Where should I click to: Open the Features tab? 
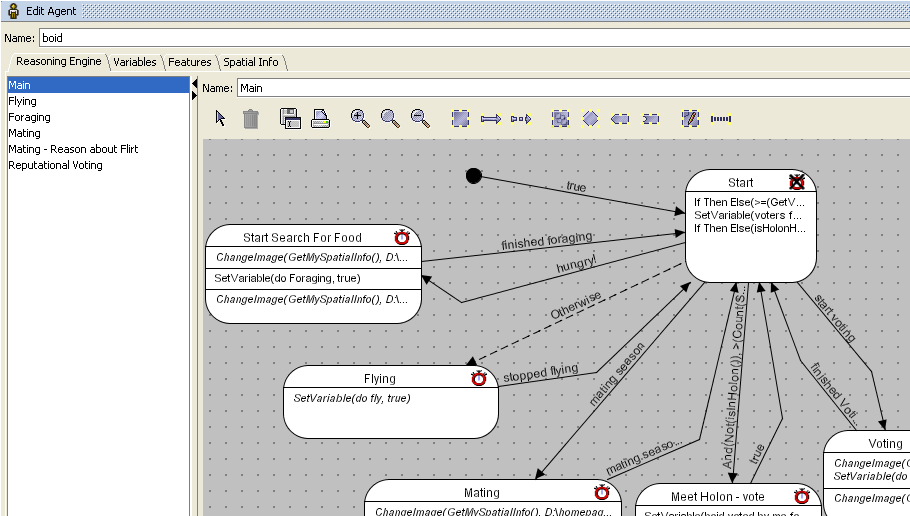click(x=190, y=62)
